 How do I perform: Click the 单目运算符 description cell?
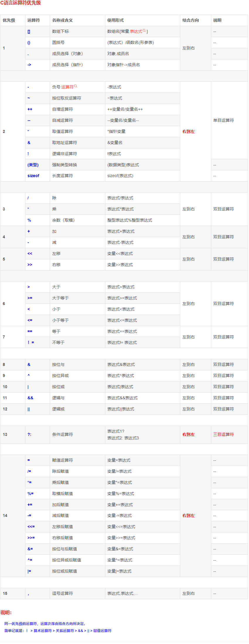coord(229,120)
